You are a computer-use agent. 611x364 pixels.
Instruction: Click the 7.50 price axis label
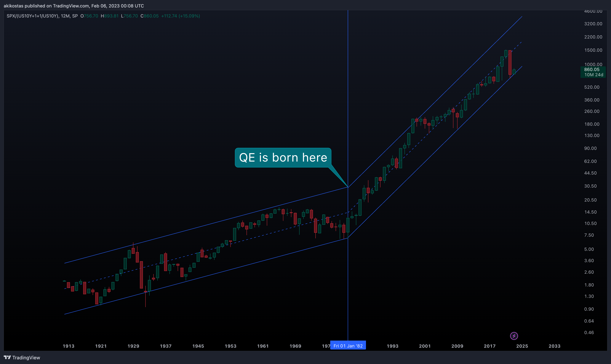589,235
